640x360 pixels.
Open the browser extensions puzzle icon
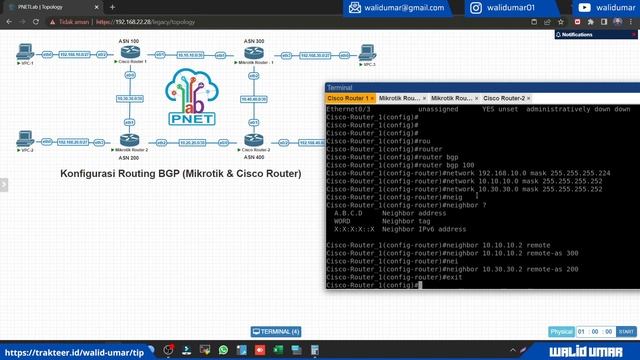[x=591, y=22]
